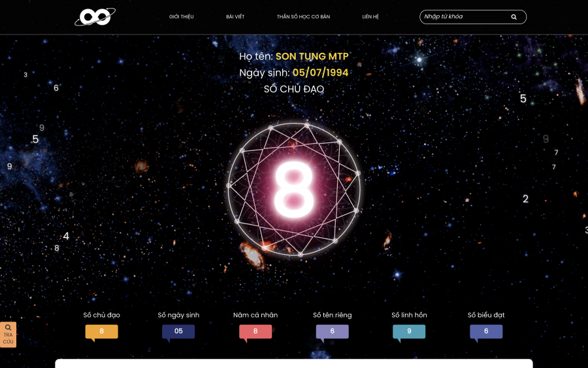
Task: Click the glowing number 8 emblem
Action: click(293, 188)
